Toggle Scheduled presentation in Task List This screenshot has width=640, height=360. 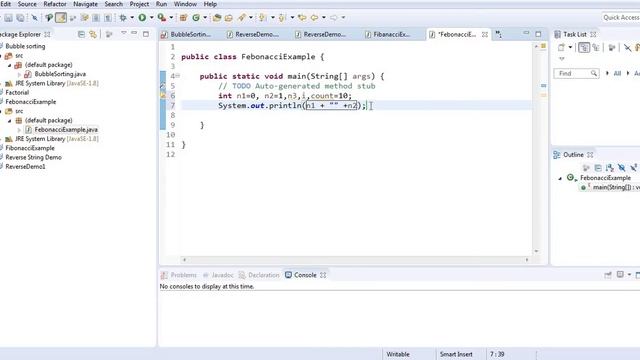tap(596, 48)
